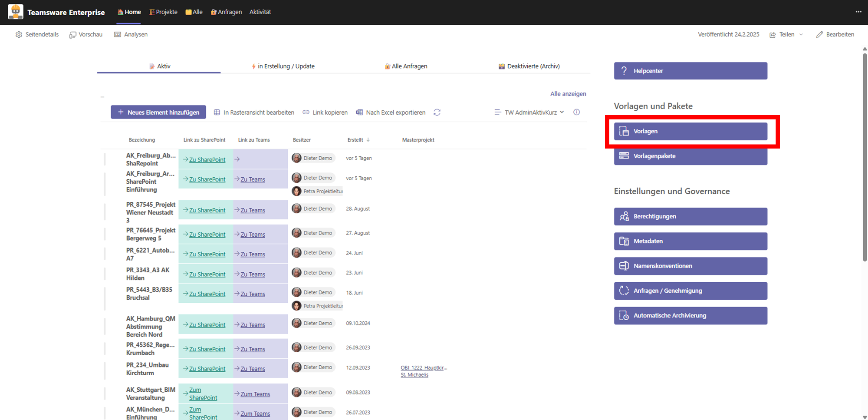Expand the TW AdminAktivKurz view dropdown
868x420 pixels.
pyautogui.click(x=529, y=112)
